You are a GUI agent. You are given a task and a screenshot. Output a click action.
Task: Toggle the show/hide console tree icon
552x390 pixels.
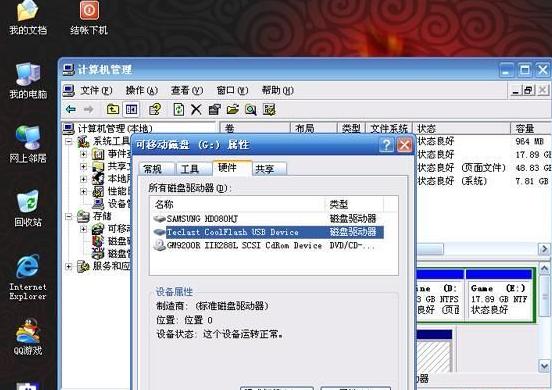(x=131, y=109)
